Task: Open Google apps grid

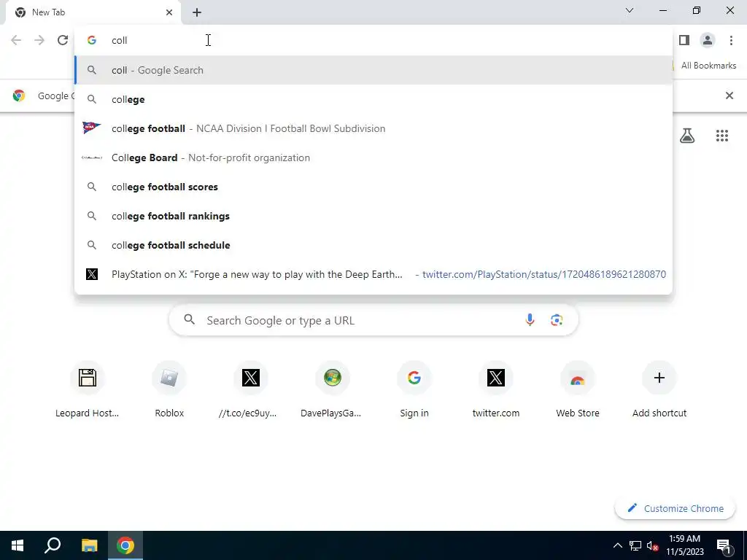Action: click(x=722, y=136)
